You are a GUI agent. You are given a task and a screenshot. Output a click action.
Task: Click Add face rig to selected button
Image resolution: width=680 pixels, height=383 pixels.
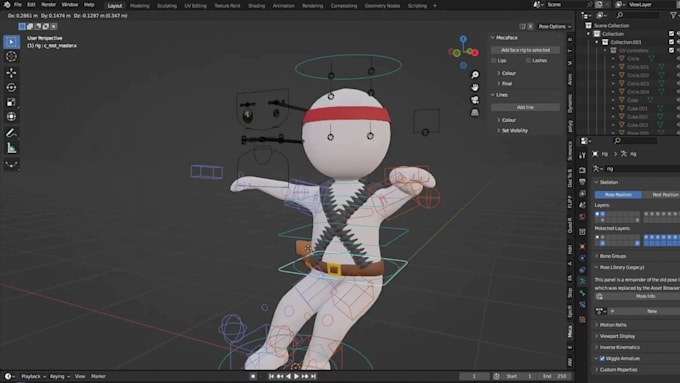(525, 50)
